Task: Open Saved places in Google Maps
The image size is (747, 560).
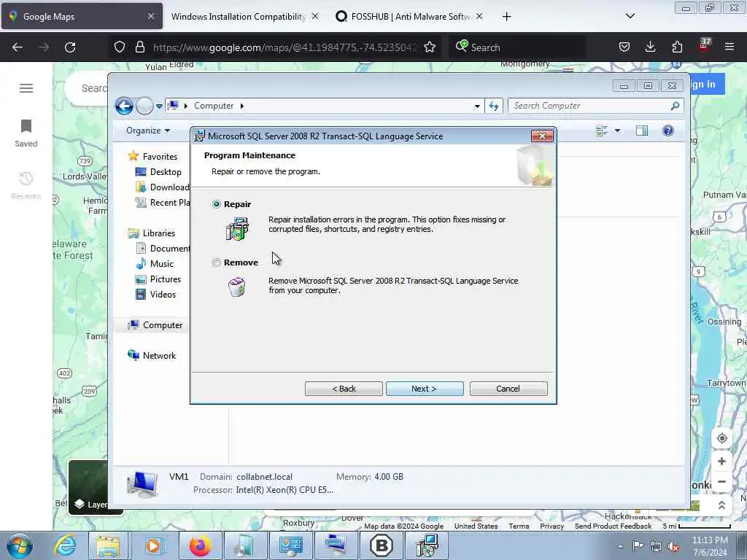Action: pos(26,133)
